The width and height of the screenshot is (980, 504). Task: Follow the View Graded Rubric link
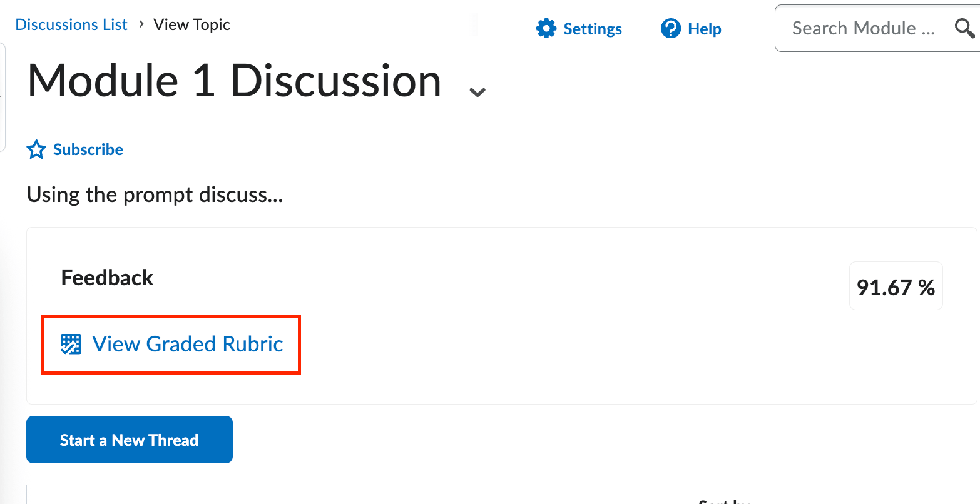coord(187,343)
